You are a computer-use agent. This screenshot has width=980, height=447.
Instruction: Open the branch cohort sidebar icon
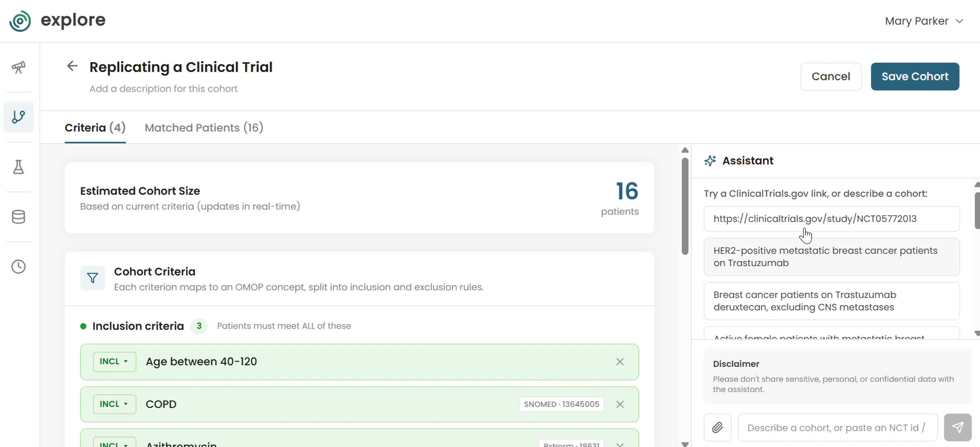coord(19,117)
